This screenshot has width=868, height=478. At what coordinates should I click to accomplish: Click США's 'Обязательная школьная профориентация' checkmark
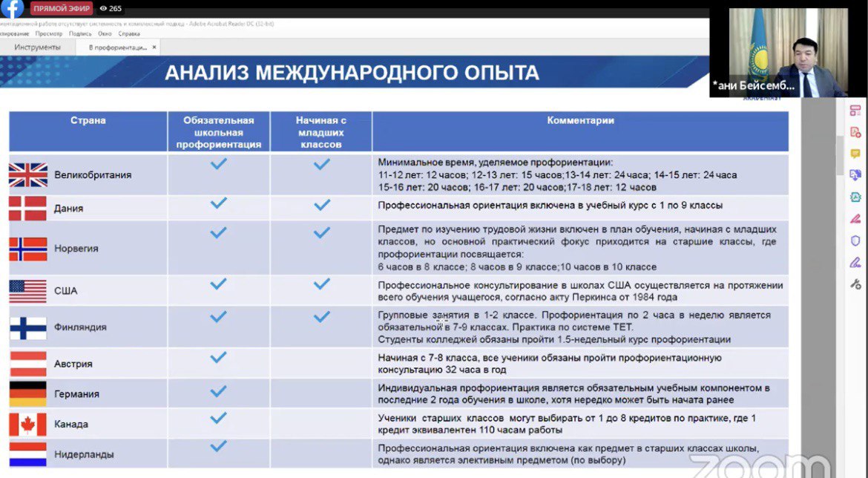tap(219, 284)
